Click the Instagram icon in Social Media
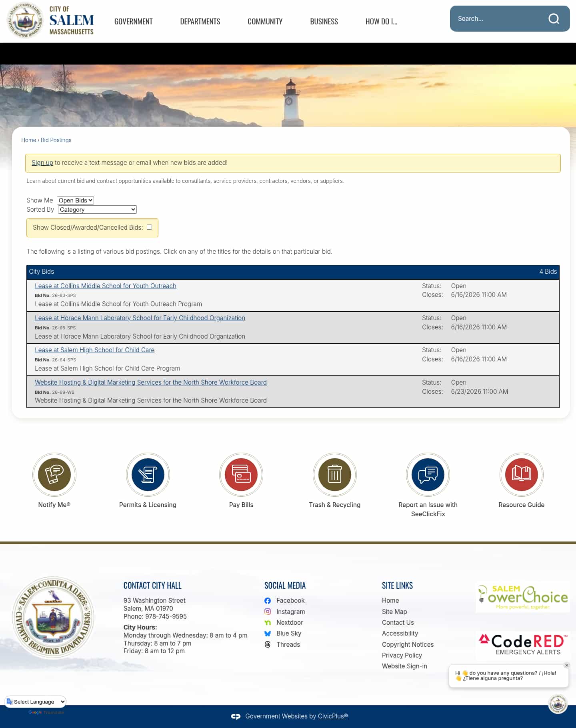The height and width of the screenshot is (728, 576). click(268, 612)
